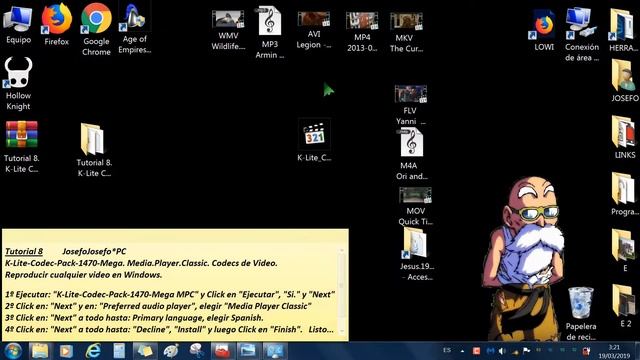Open the Windows Start menu orb
This screenshot has height=360, width=640.
coord(13,351)
